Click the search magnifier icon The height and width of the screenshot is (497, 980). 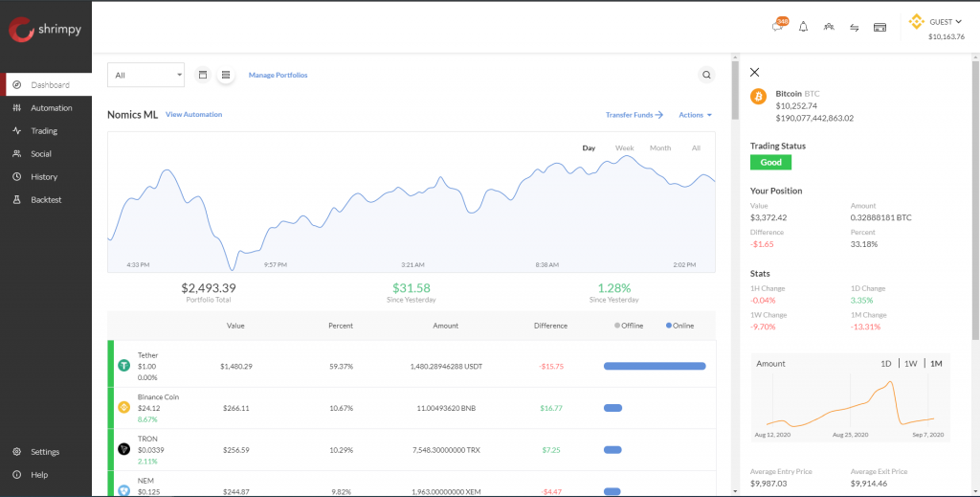click(706, 75)
